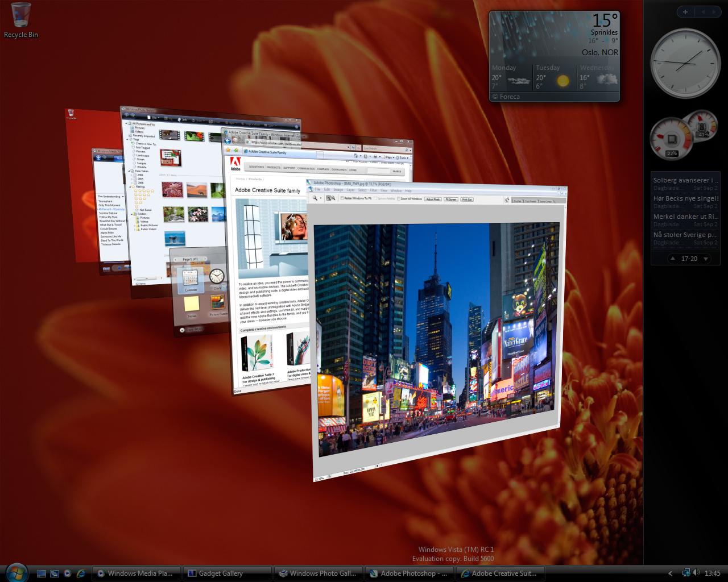This screenshot has width=728, height=582.
Task: Click Photoshop Fit Screen button
Action: pos(451,199)
